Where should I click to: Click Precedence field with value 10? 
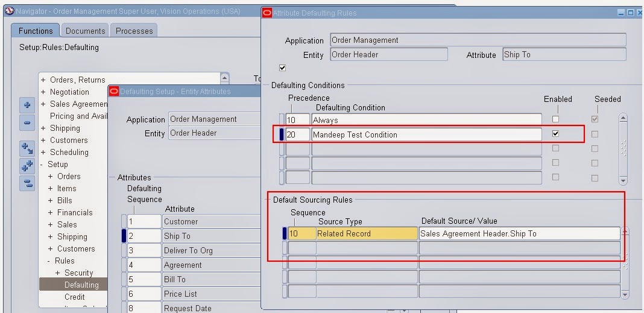(x=297, y=120)
